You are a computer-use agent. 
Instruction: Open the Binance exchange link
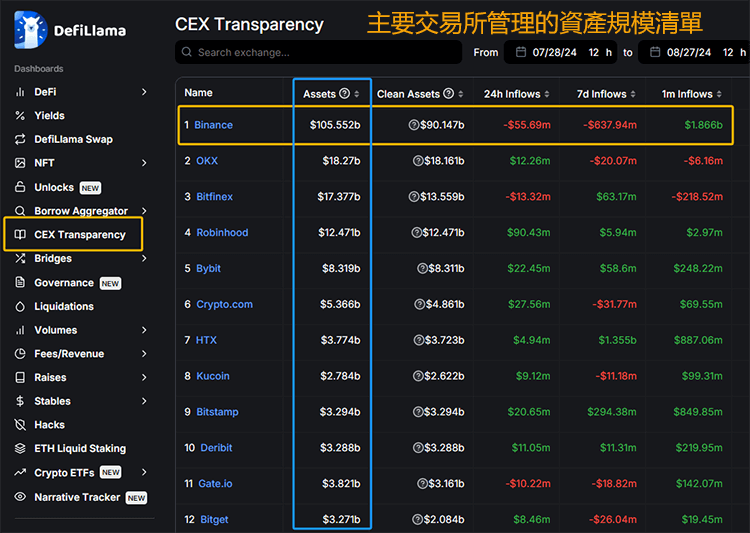(213, 125)
